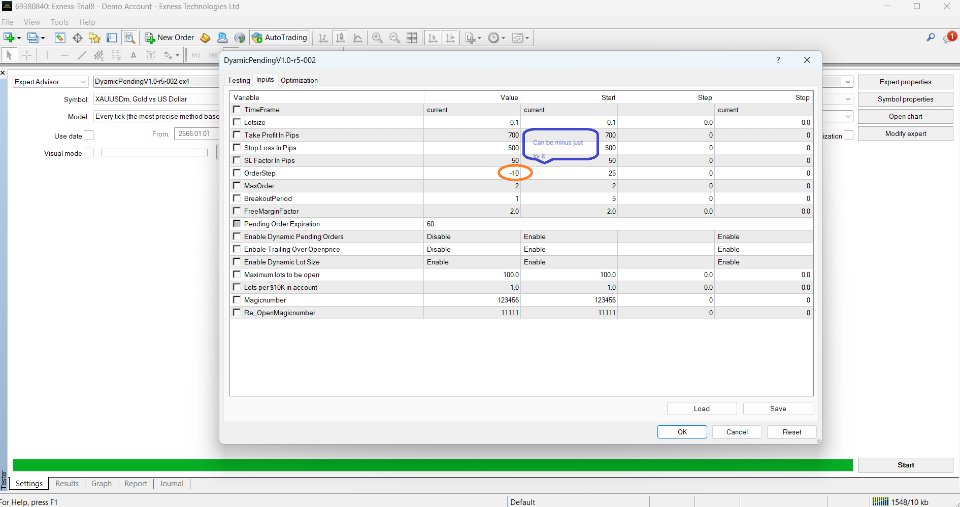Check the Take Profit In Pips checkbox
This screenshot has height=507, width=960.
(237, 135)
